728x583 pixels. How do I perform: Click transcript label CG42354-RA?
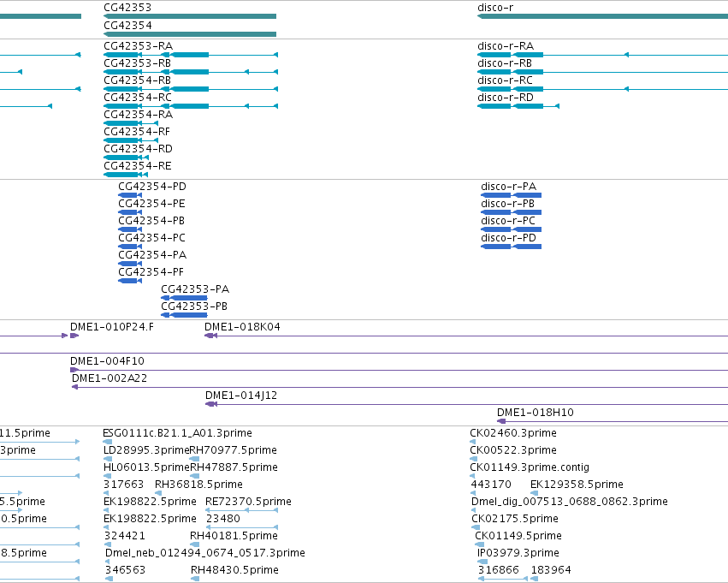[139, 115]
